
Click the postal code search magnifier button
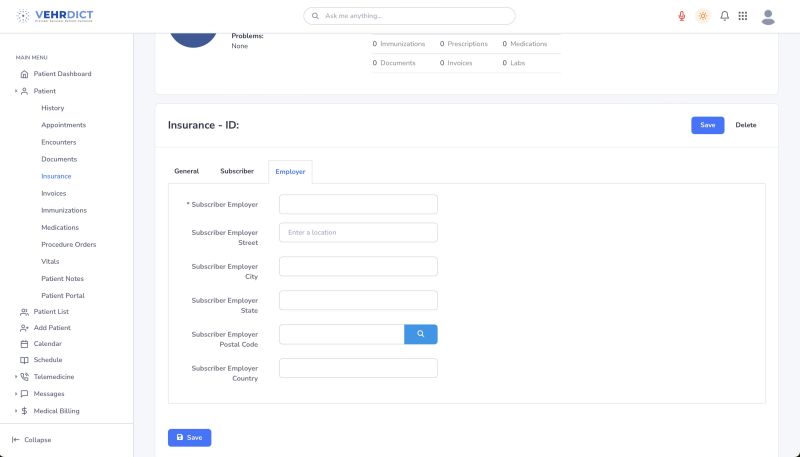(421, 334)
